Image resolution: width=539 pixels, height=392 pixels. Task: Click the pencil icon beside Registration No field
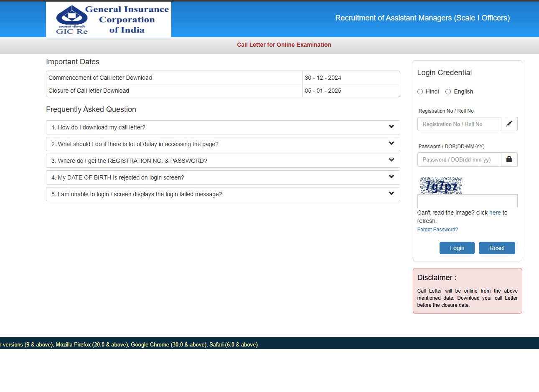point(509,124)
